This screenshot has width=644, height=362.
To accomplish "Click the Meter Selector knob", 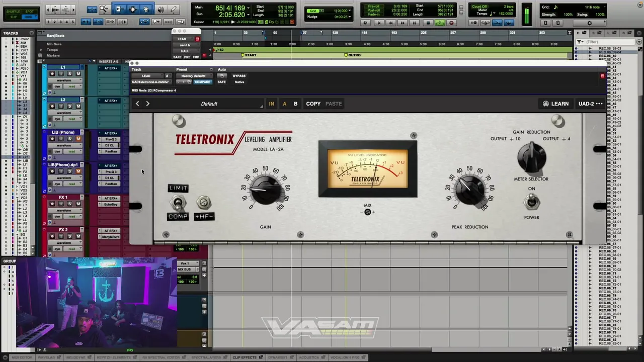I will 531,156.
